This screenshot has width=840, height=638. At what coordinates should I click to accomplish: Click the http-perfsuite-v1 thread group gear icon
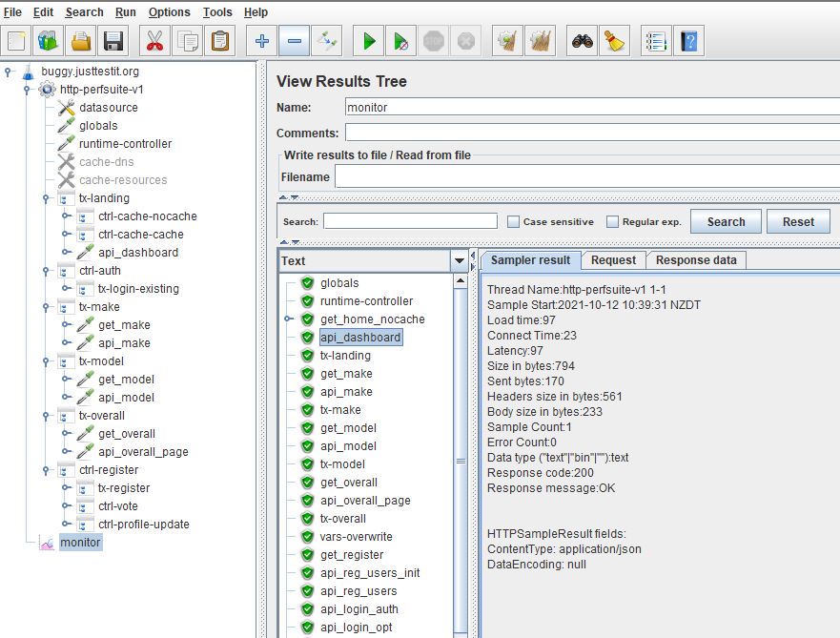pyautogui.click(x=47, y=90)
